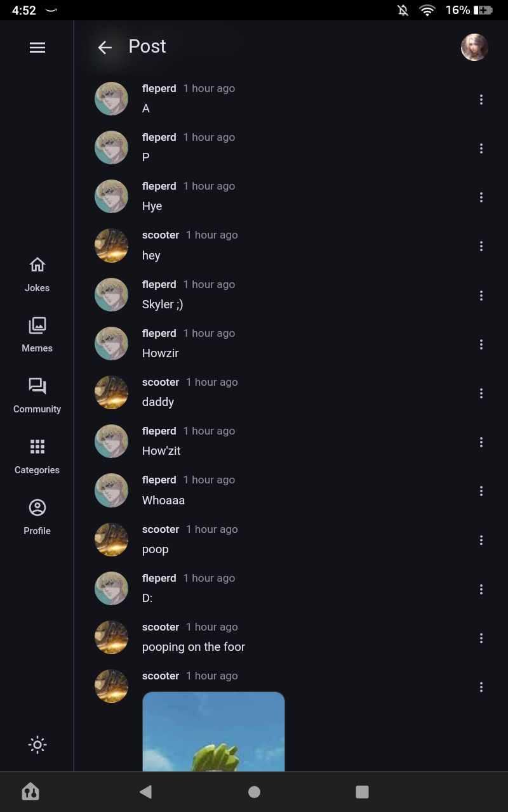This screenshot has height=812, width=508.
Task: Expand options for the "Whoaaa" comment
Action: click(x=481, y=491)
